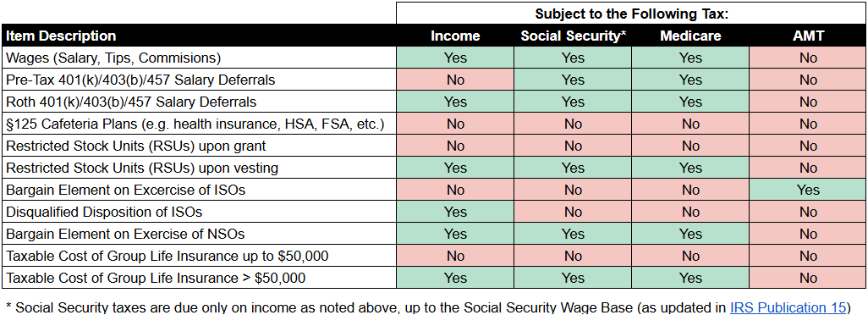Select the Subject to the Following Tax header
Screen dimensions: 868x315
click(632, 14)
